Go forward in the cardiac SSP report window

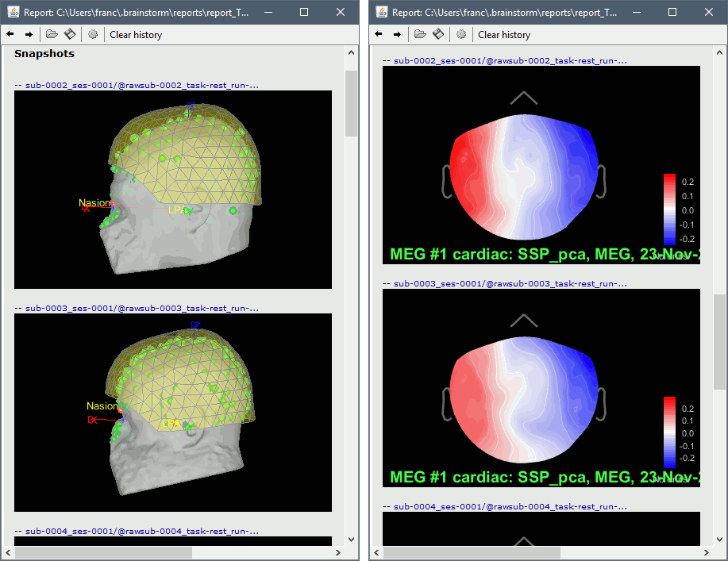[397, 35]
